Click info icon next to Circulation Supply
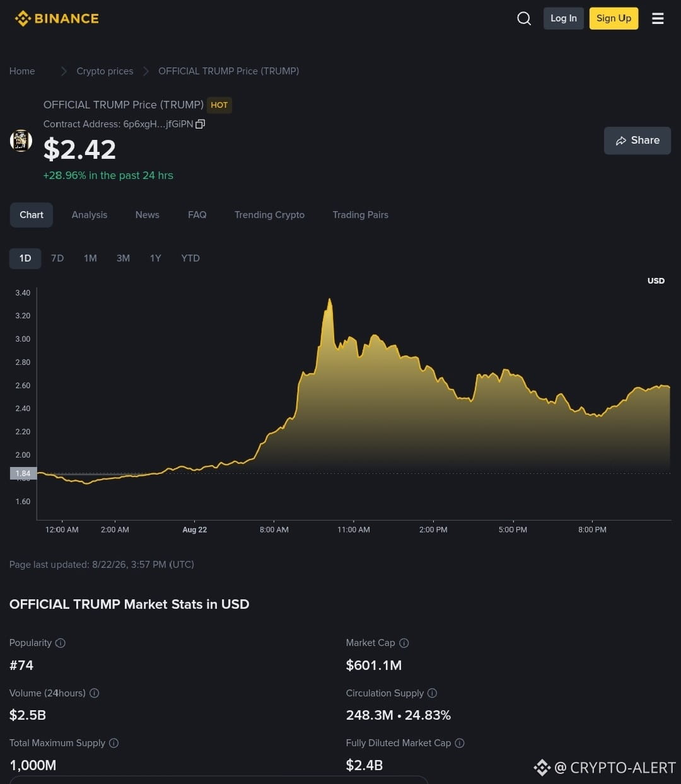Viewport: 681px width, 784px height. (x=432, y=693)
